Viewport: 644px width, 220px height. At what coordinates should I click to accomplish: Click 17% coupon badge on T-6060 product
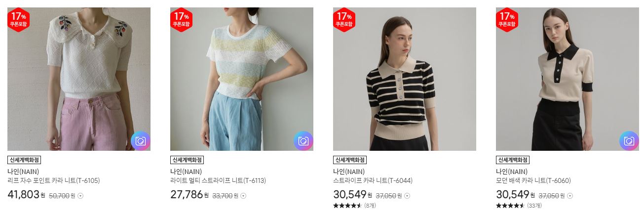pyautogui.click(x=507, y=20)
